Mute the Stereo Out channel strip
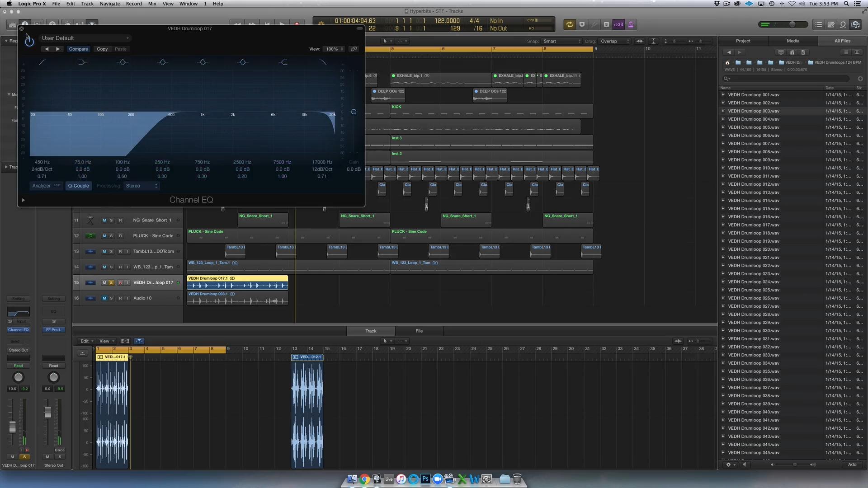The image size is (868, 488). 47,457
